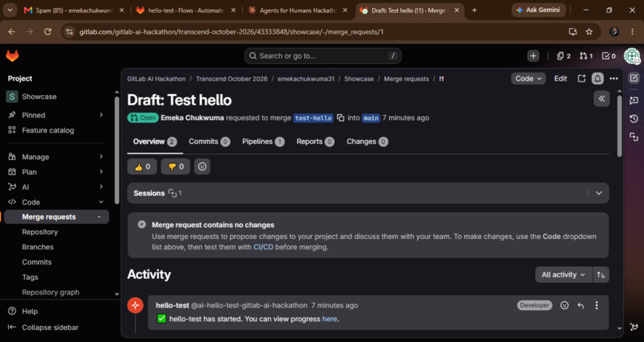Expand the Sessions panel chevron
This screenshot has height=342, width=644.
(x=598, y=193)
